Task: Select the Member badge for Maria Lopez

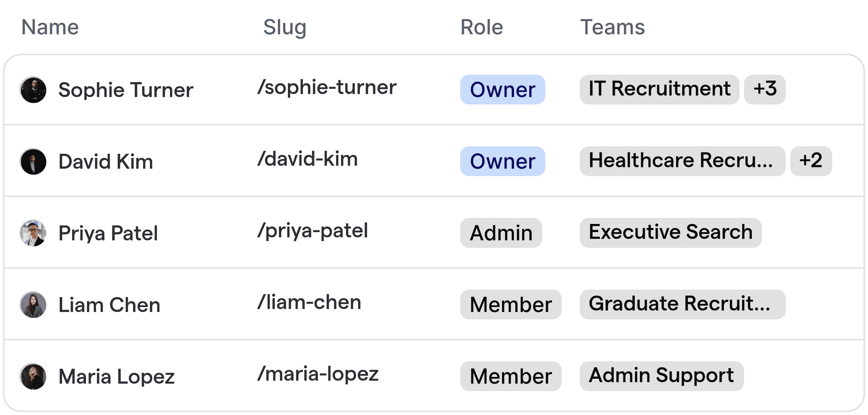Action: pos(511,376)
